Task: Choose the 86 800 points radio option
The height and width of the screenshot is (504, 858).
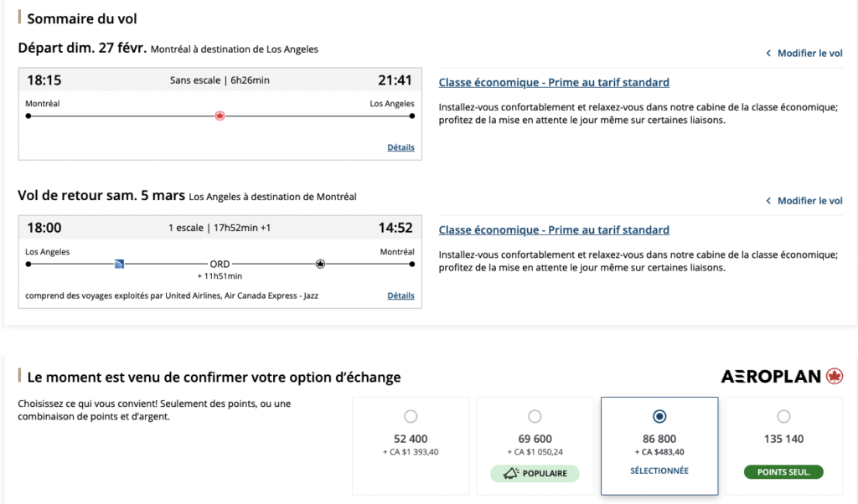Action: 659,416
